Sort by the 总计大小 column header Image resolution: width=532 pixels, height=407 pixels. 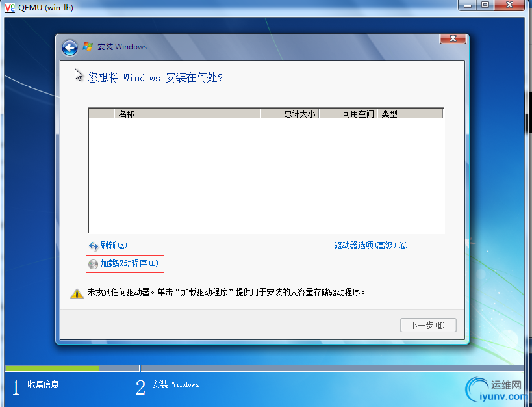pyautogui.click(x=290, y=114)
